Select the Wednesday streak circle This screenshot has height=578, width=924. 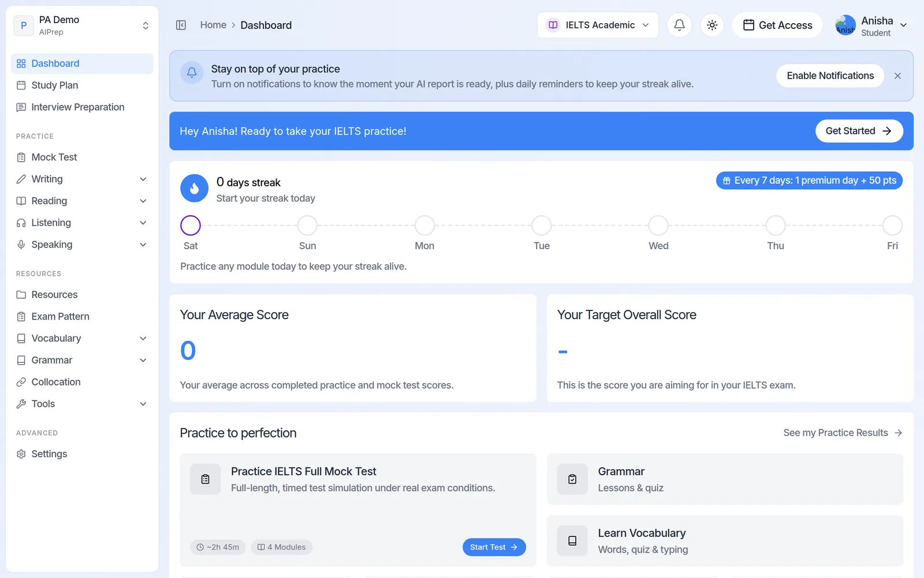(658, 225)
